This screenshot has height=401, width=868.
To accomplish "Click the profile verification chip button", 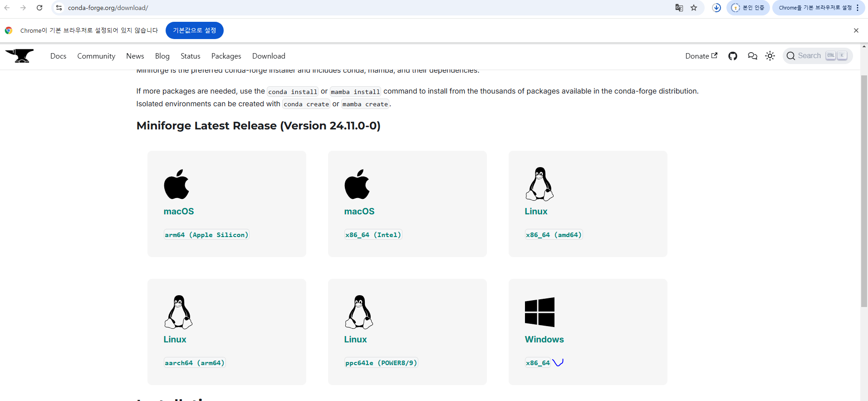I will click(748, 8).
